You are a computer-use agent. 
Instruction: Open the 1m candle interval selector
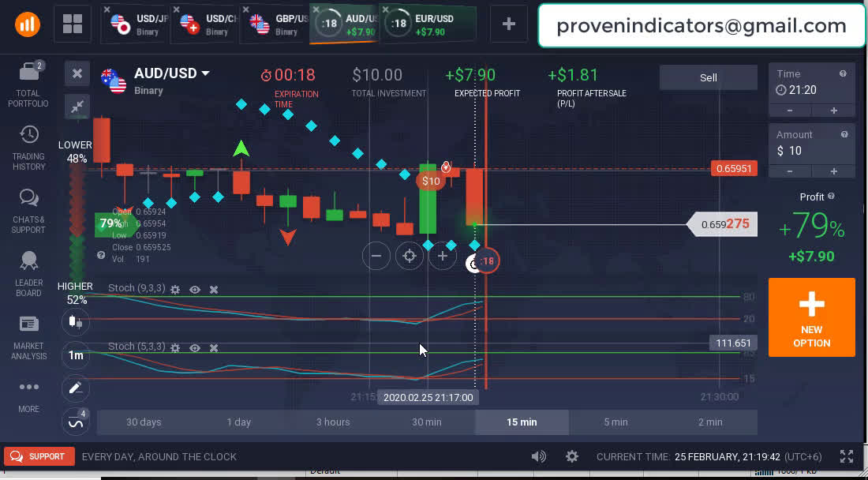pyautogui.click(x=76, y=355)
